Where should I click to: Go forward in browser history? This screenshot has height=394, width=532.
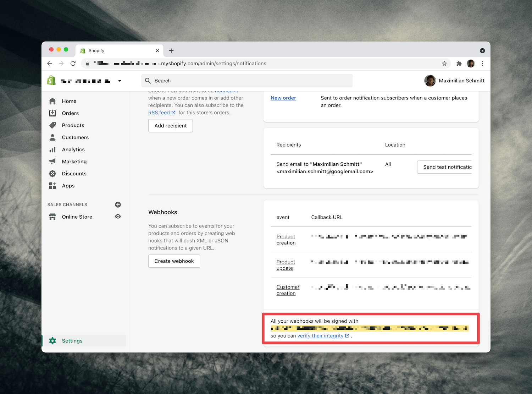pos(61,64)
